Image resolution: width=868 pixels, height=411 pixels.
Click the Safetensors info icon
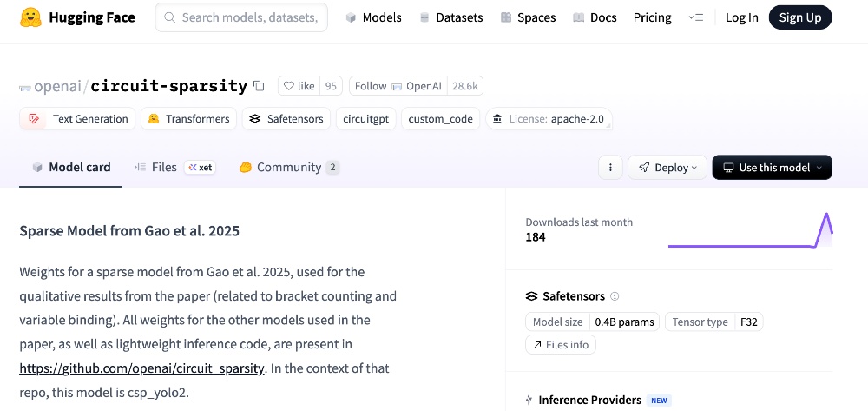coord(615,296)
